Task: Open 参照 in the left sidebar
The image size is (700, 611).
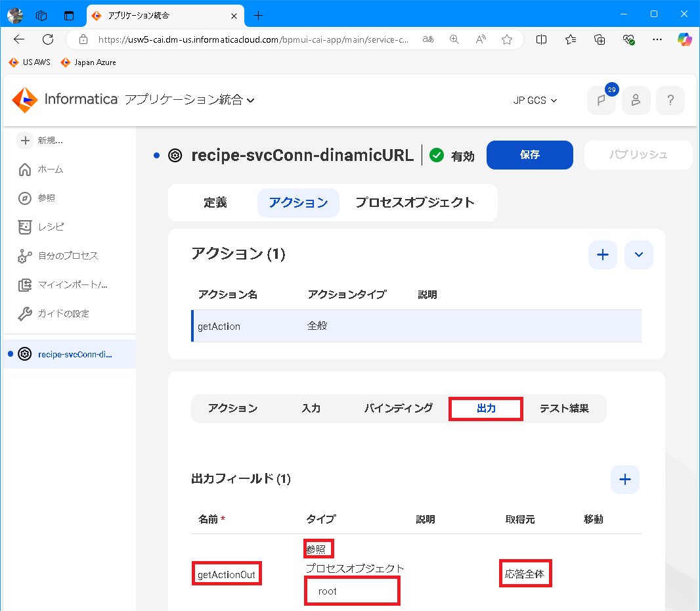Action: (37, 198)
